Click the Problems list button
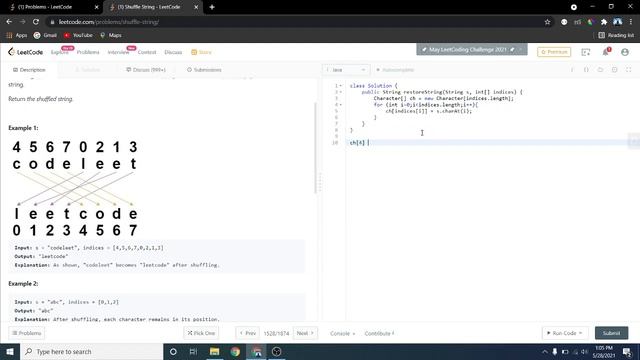 click(x=27, y=333)
